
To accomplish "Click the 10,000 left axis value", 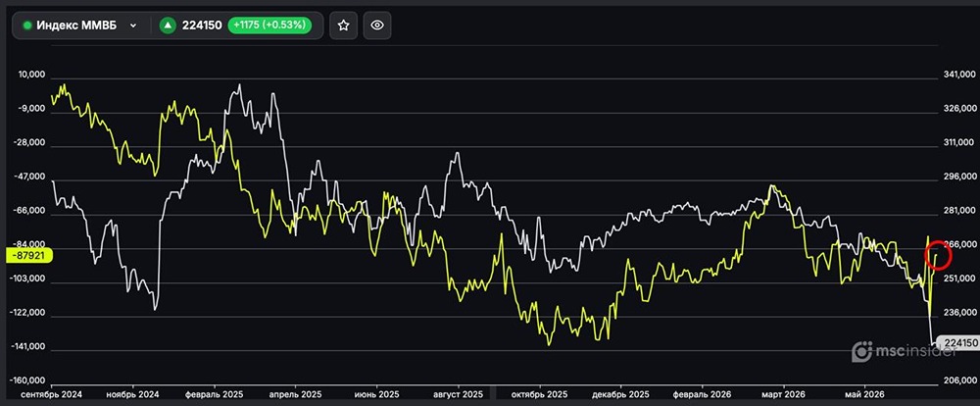I will tap(33, 75).
